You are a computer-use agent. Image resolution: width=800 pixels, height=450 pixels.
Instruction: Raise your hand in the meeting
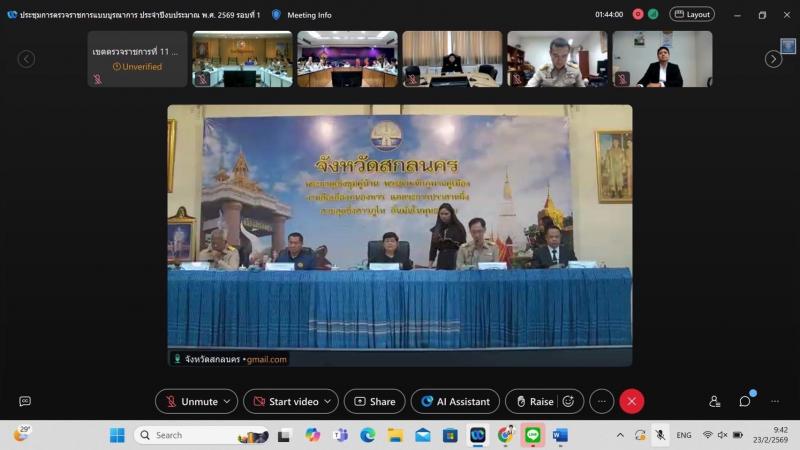click(x=534, y=402)
